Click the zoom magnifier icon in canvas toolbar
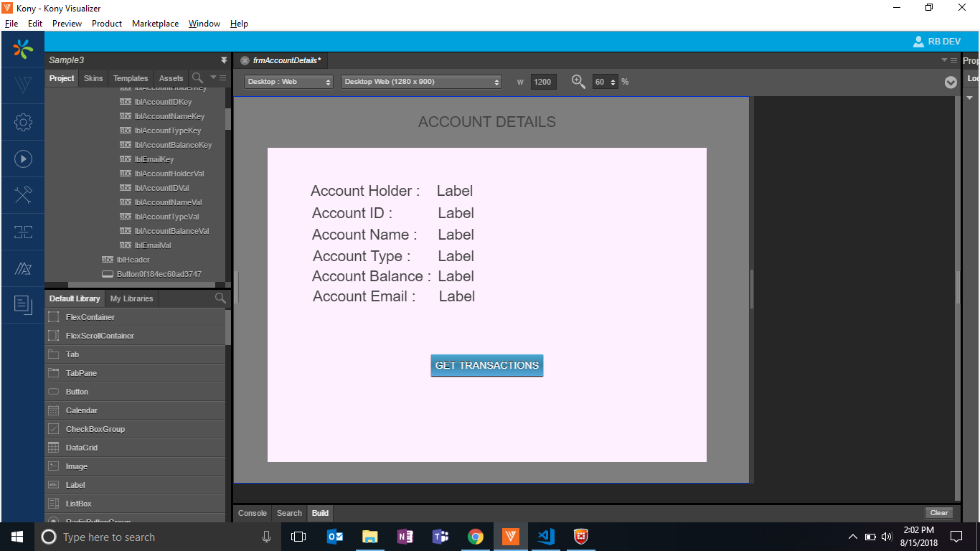This screenshot has width=980, height=551. (578, 82)
